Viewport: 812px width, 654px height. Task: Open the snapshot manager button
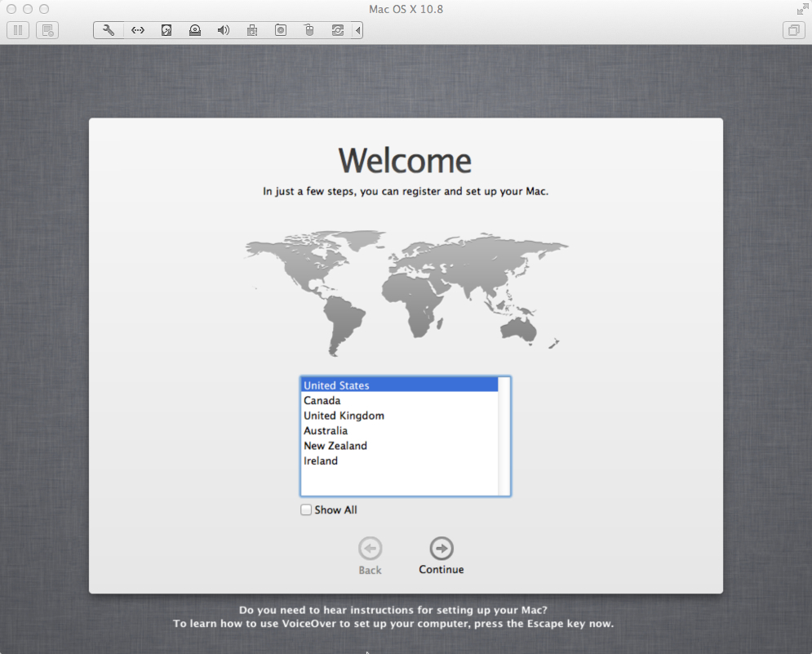(x=47, y=30)
